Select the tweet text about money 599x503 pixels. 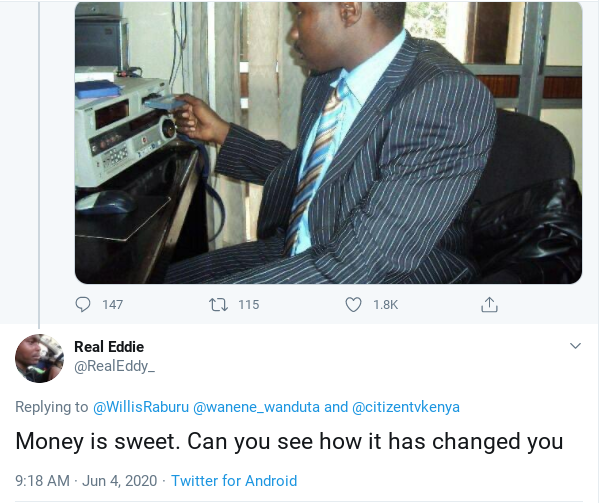click(289, 442)
